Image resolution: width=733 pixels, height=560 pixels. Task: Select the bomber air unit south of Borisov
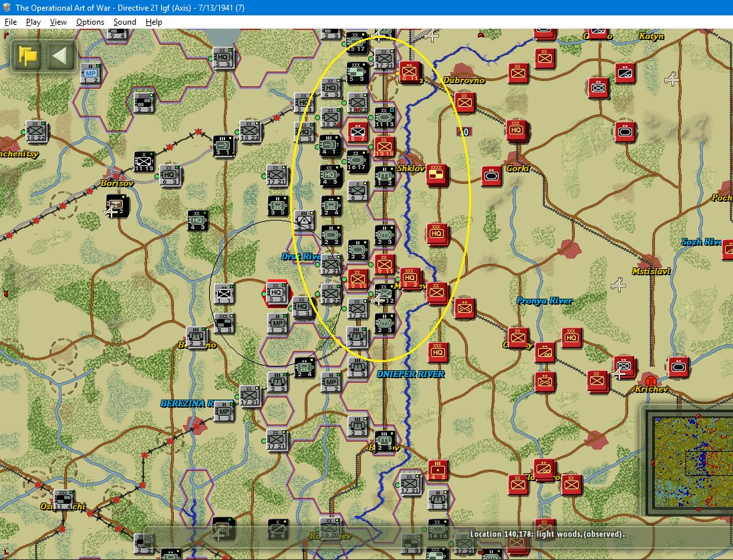click(x=116, y=206)
